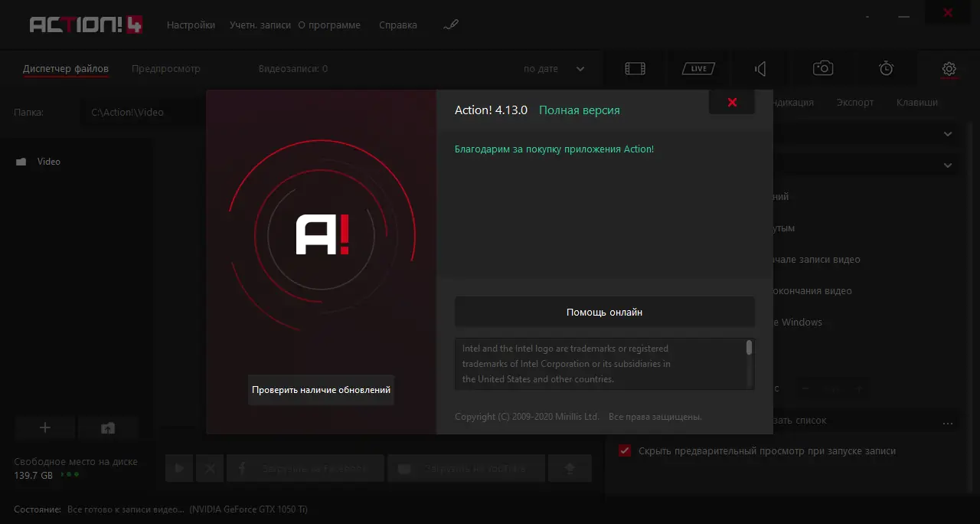Open the screenshot camera tab

(823, 69)
